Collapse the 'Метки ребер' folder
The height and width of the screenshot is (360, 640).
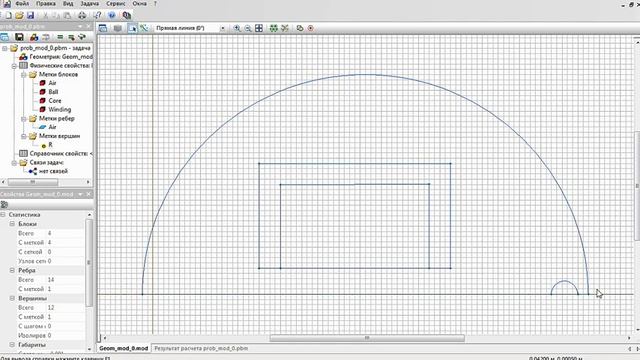point(24,119)
